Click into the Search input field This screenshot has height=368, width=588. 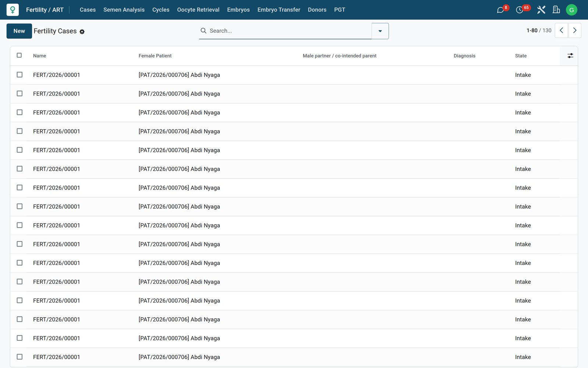288,31
